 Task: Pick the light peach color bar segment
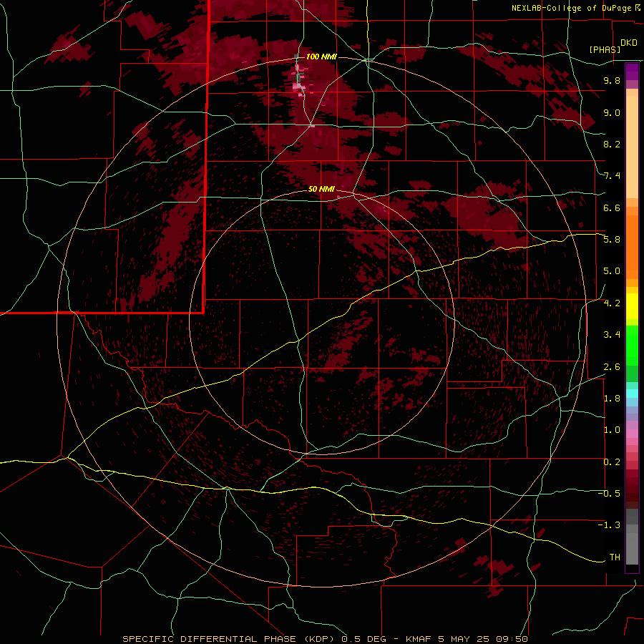(632, 148)
